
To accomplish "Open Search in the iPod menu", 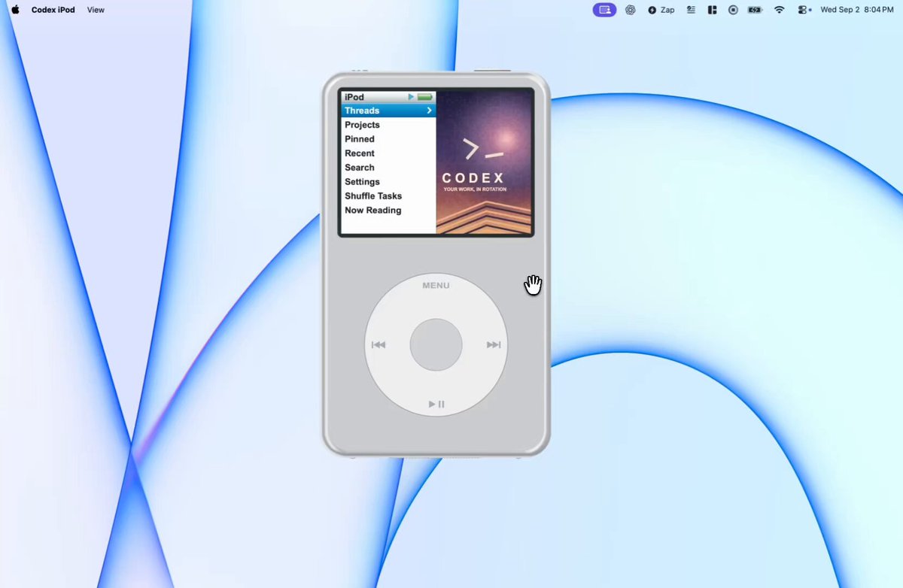I will click(x=388, y=168).
